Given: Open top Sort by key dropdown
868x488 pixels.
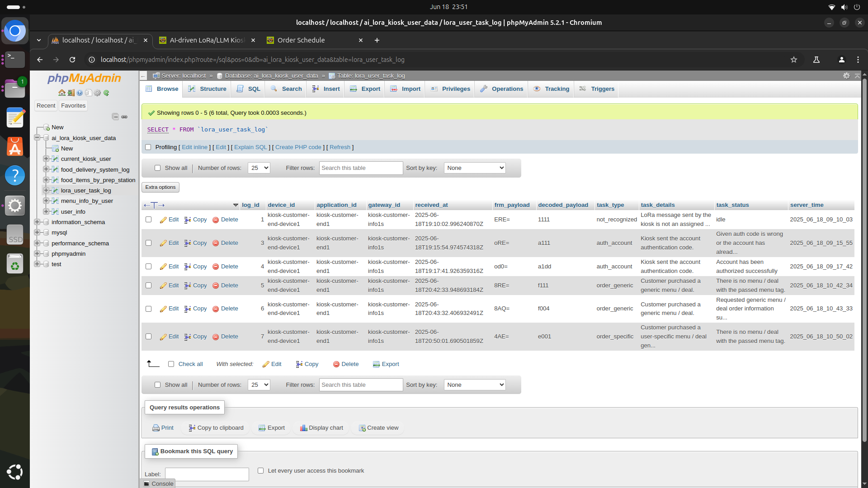Looking at the screenshot, I should [474, 168].
